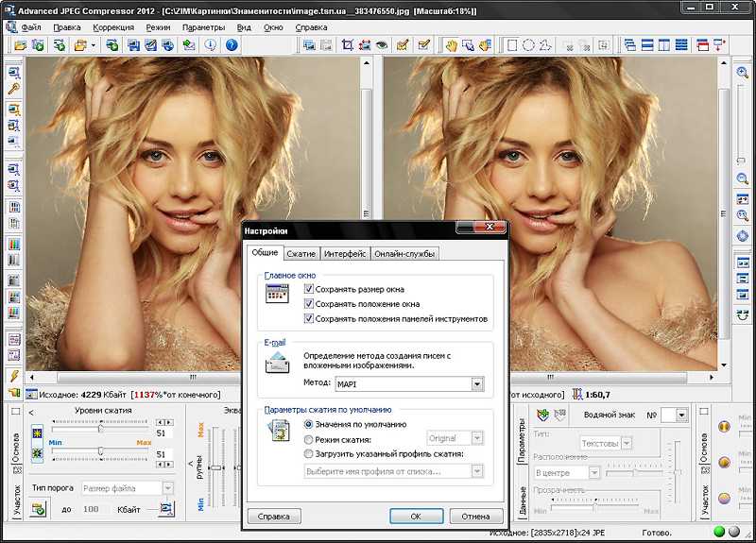756x543 pixels.
Task: Toggle the small checkbox above Основа on left panel
Action: [15, 411]
